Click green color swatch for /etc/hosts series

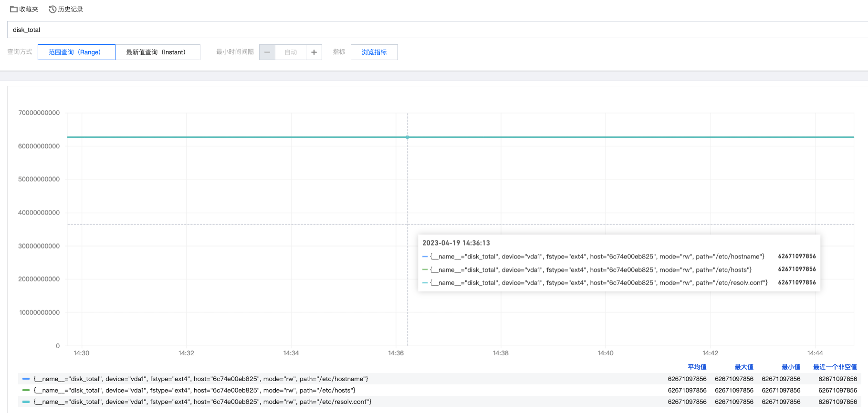coord(26,390)
